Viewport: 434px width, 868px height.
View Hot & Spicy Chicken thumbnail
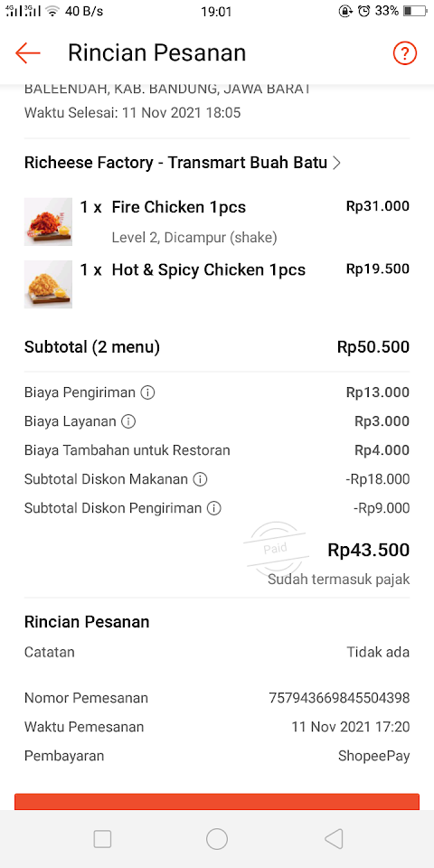tap(48, 284)
